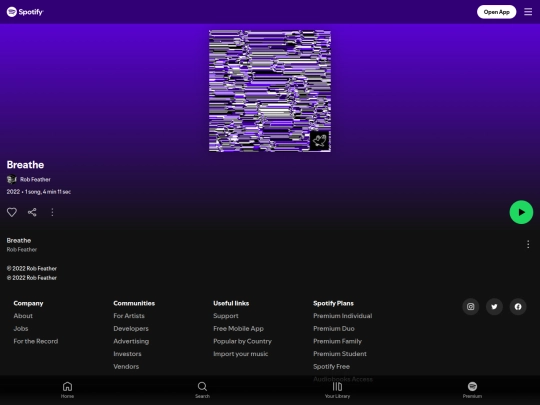Open Spotify Instagram page
Screen dimensions: 540x405
point(470,307)
